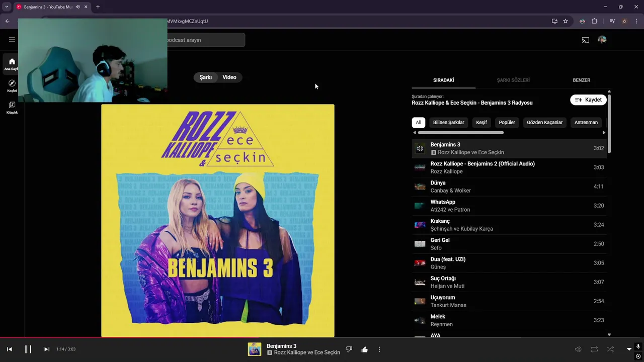Play Melek by Reynmen
Viewport: 644px width, 362px height.
[509, 320]
